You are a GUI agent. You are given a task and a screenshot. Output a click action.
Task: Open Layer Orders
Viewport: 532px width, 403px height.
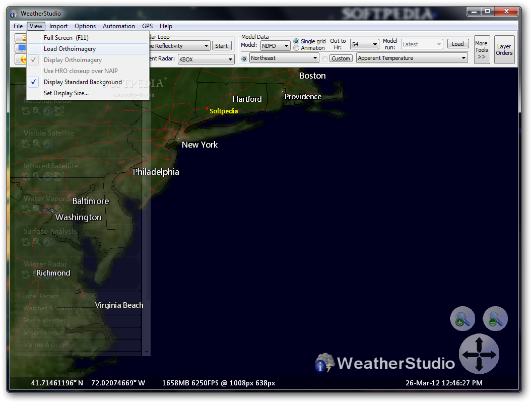pyautogui.click(x=504, y=49)
